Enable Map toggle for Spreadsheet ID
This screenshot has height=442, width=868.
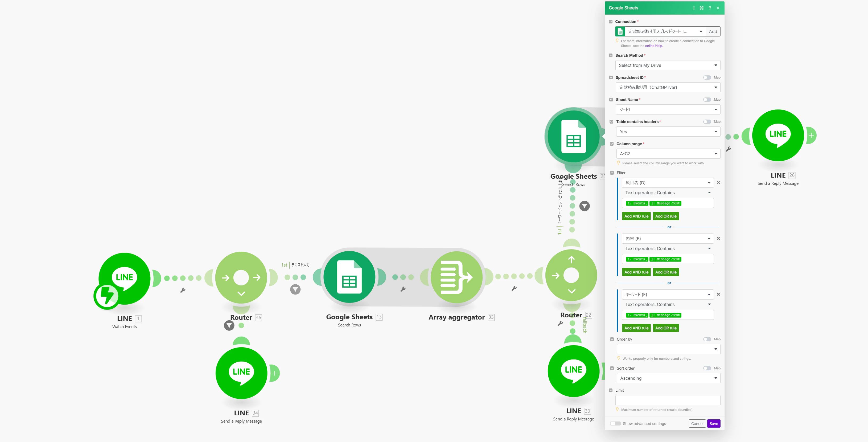tap(707, 77)
